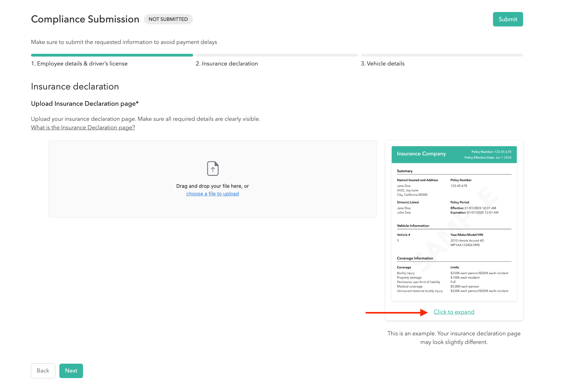
Task: Select step 1 Employee details & driver's license
Action: coord(79,64)
